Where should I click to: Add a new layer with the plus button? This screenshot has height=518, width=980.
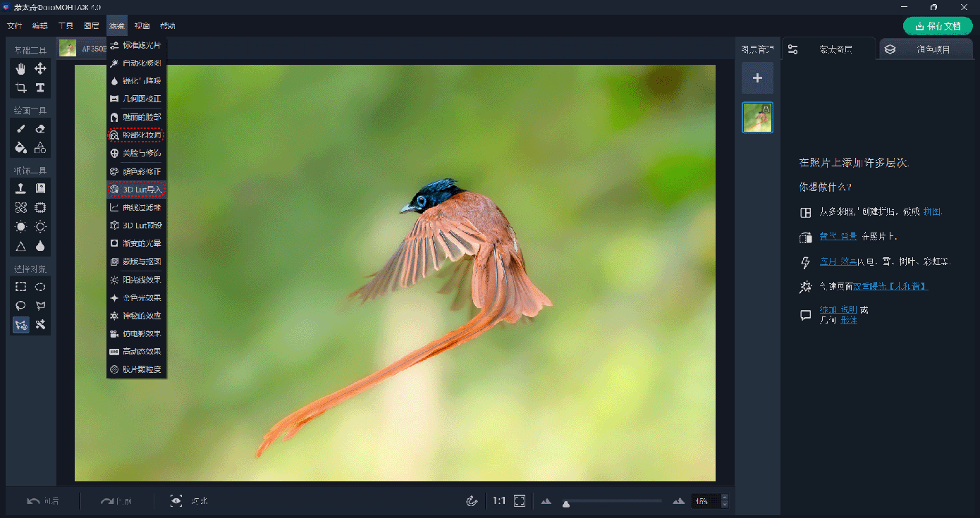pos(757,78)
